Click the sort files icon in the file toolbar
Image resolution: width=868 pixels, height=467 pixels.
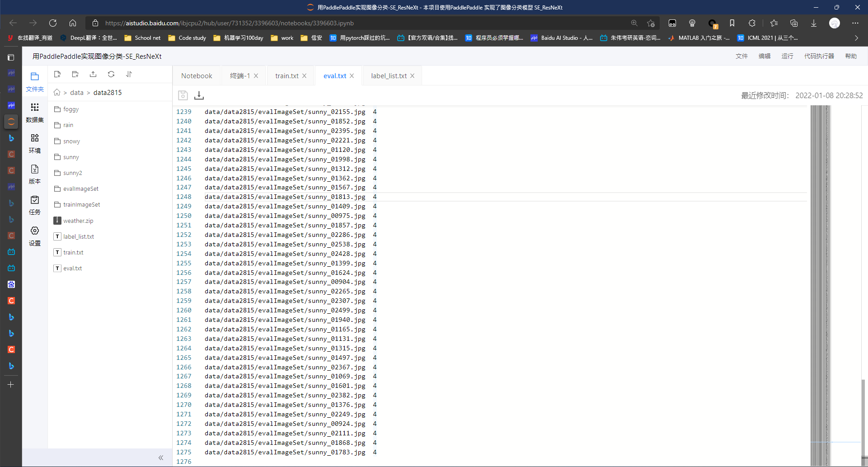coord(129,74)
